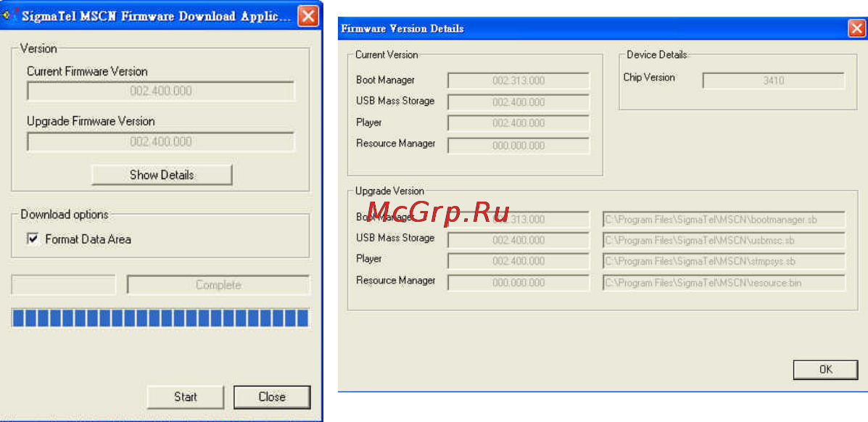Click the current Resource Manager version field

(x=518, y=146)
